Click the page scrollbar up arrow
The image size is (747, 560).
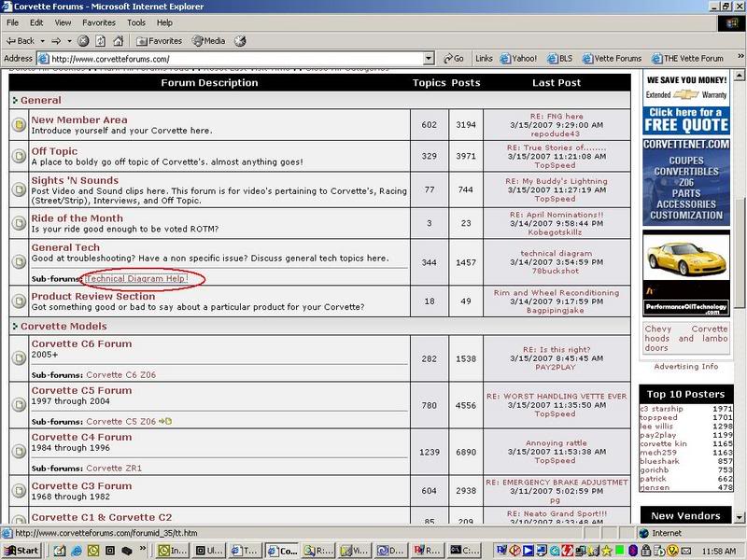pyautogui.click(x=740, y=76)
